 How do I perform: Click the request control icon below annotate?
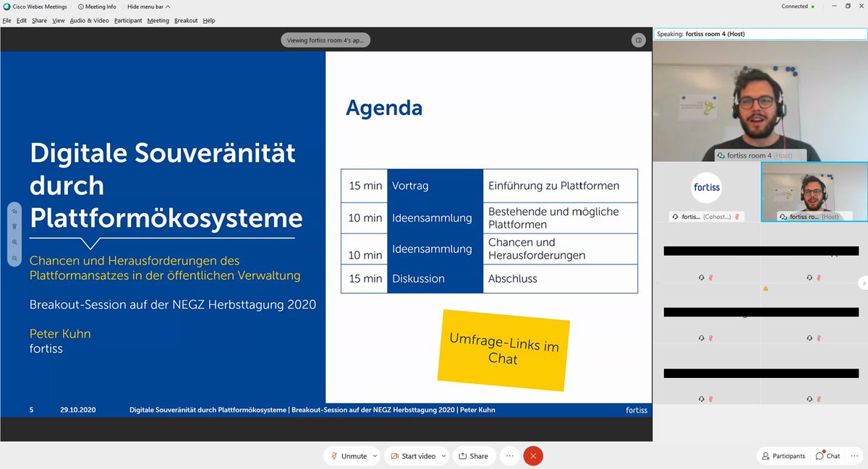(x=14, y=226)
